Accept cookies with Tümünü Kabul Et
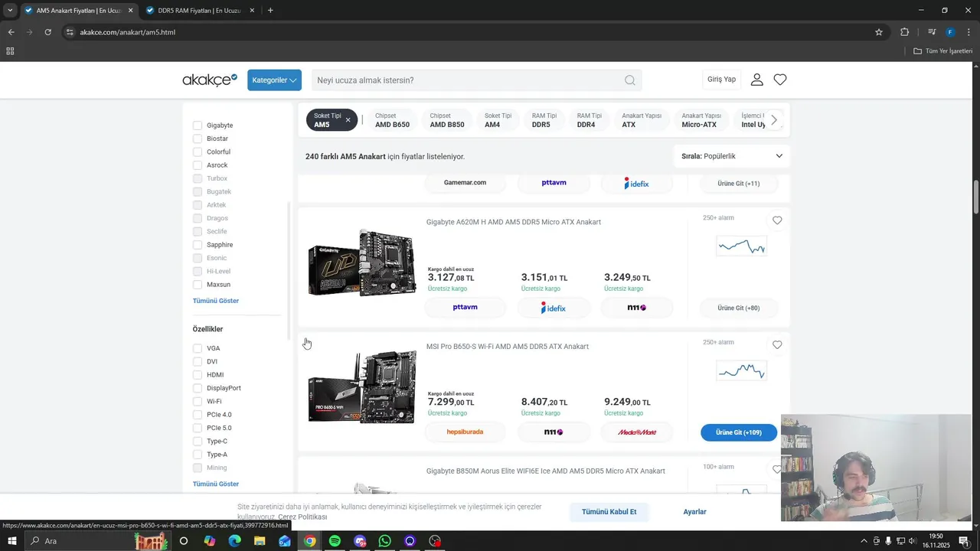 [609, 512]
